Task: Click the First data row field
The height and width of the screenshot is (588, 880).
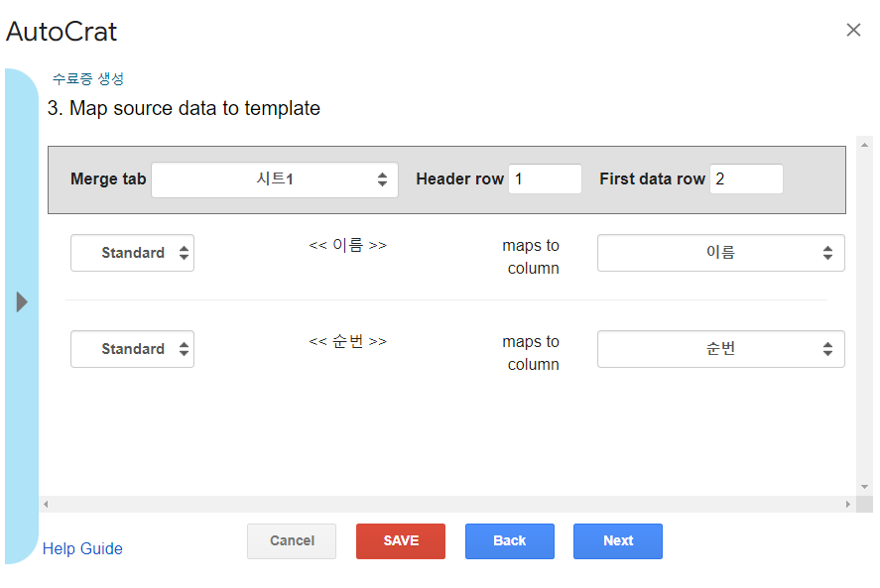Action: pos(746,179)
